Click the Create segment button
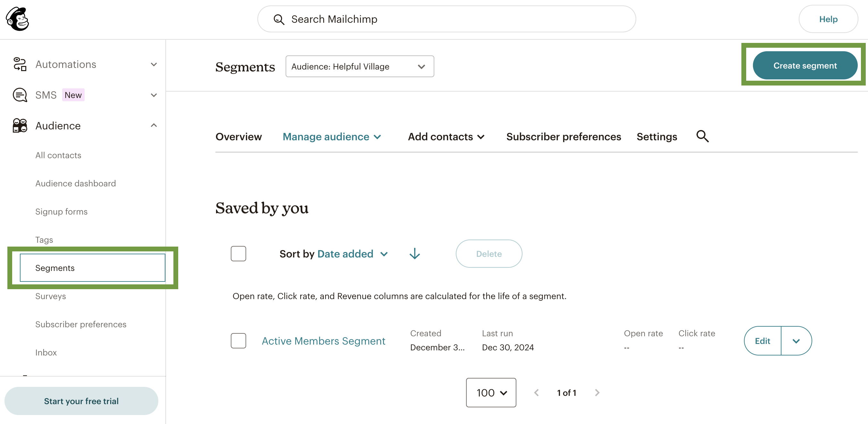The height and width of the screenshot is (424, 868). pos(805,65)
